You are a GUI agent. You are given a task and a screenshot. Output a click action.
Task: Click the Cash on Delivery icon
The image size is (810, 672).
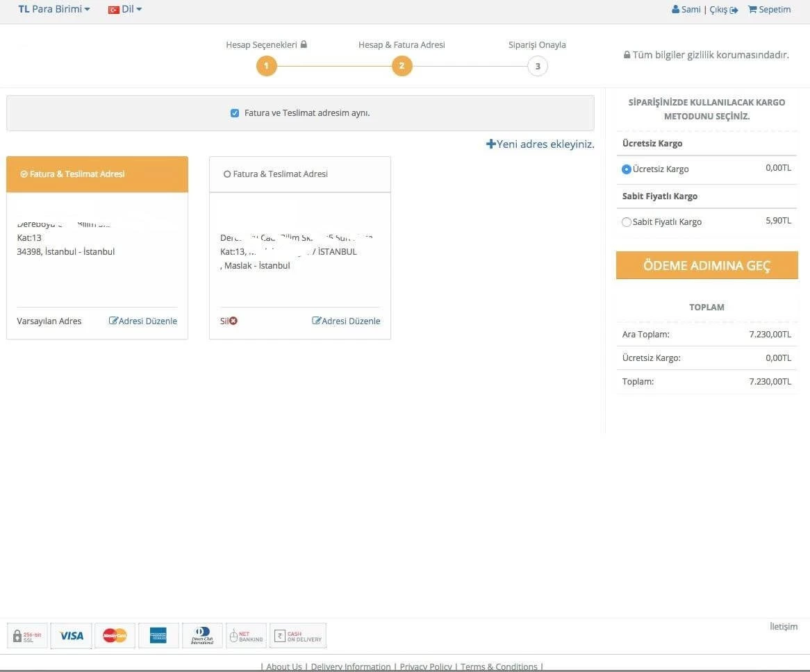(297, 635)
